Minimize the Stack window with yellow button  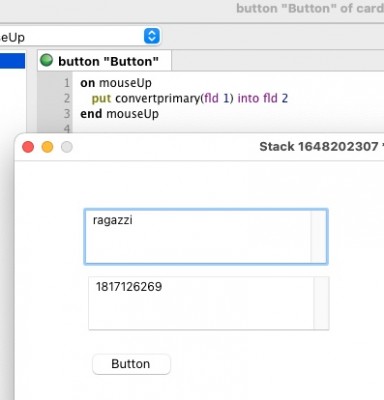tap(47, 147)
